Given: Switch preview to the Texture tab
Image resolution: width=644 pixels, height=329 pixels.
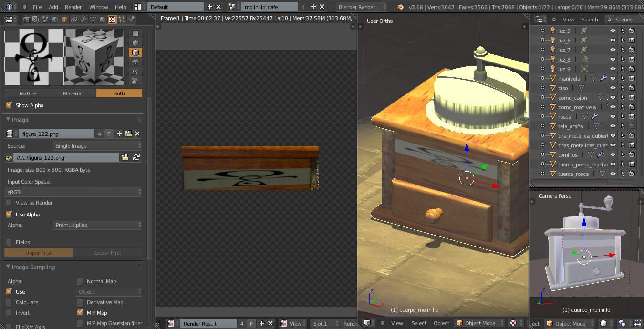Looking at the screenshot, I should (27, 93).
